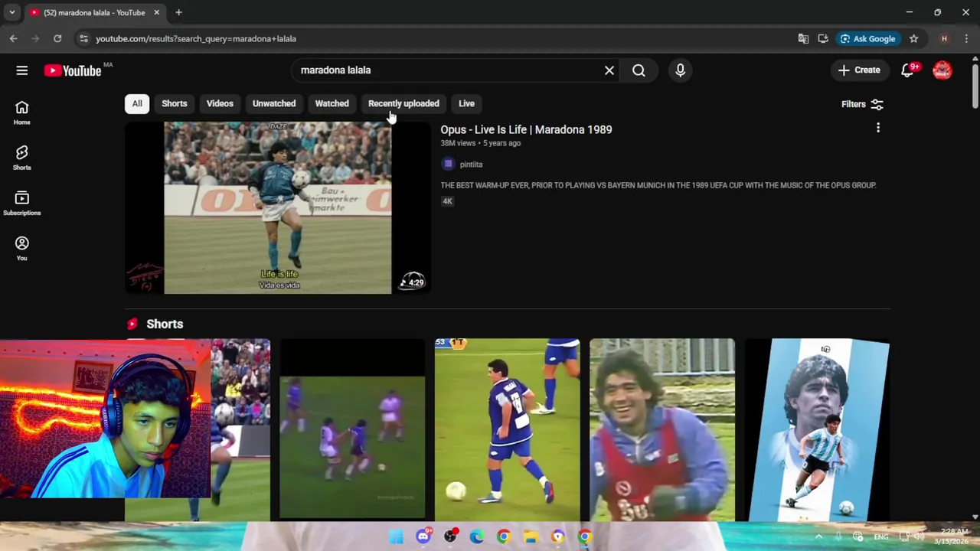Click the magnifier search button
Screen dimensions: 980x551
pyautogui.click(x=639, y=70)
